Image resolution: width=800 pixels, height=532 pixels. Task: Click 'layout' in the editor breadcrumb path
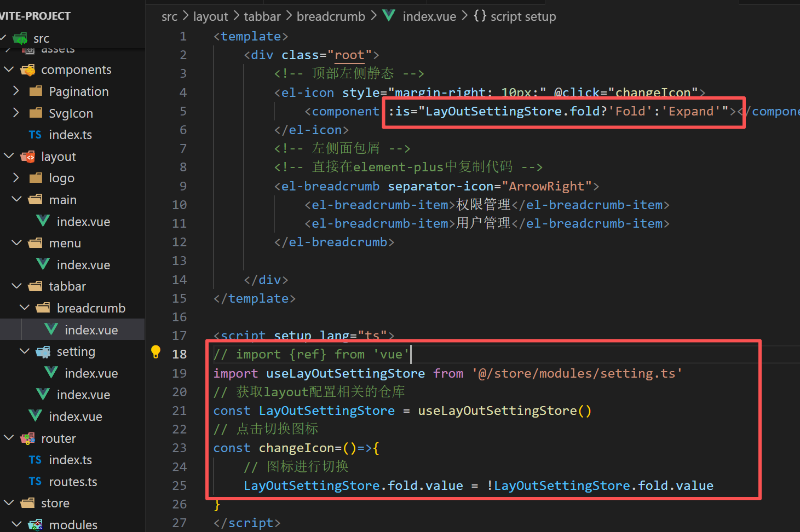point(210,16)
